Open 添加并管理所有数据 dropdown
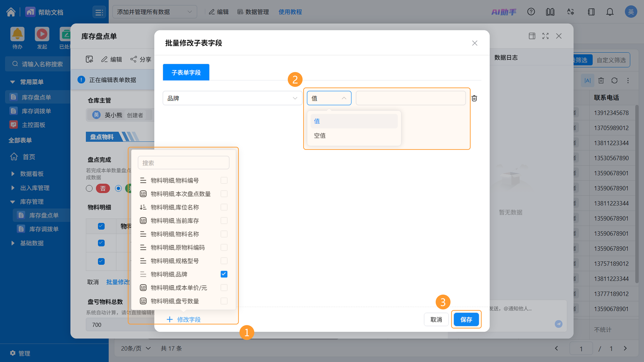Viewport: 644px width, 362px height. (x=154, y=12)
